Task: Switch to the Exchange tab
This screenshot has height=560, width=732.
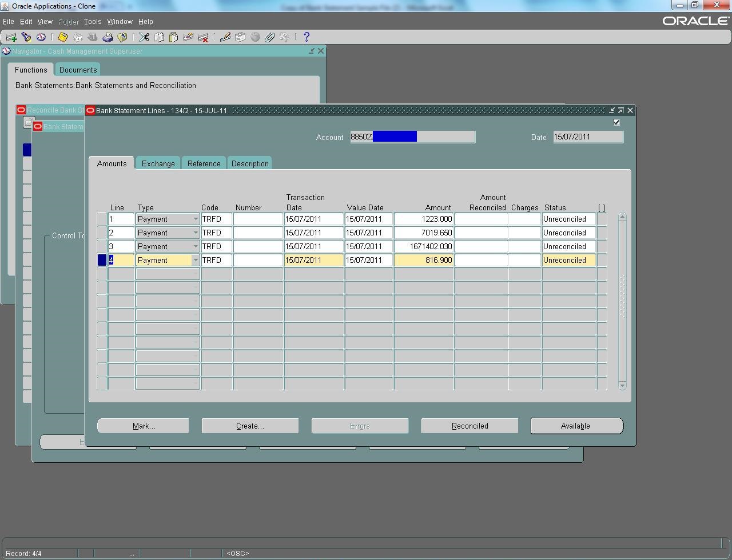Action: click(158, 163)
